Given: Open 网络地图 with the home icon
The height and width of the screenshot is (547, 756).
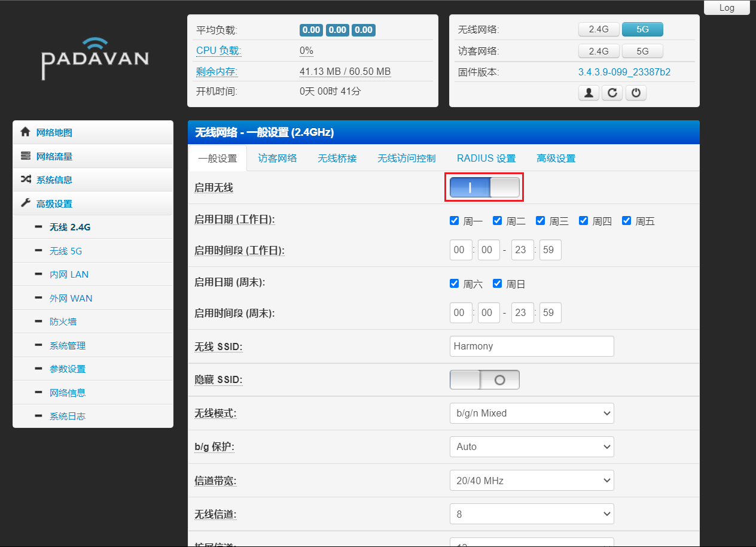Looking at the screenshot, I should pyautogui.click(x=54, y=132).
